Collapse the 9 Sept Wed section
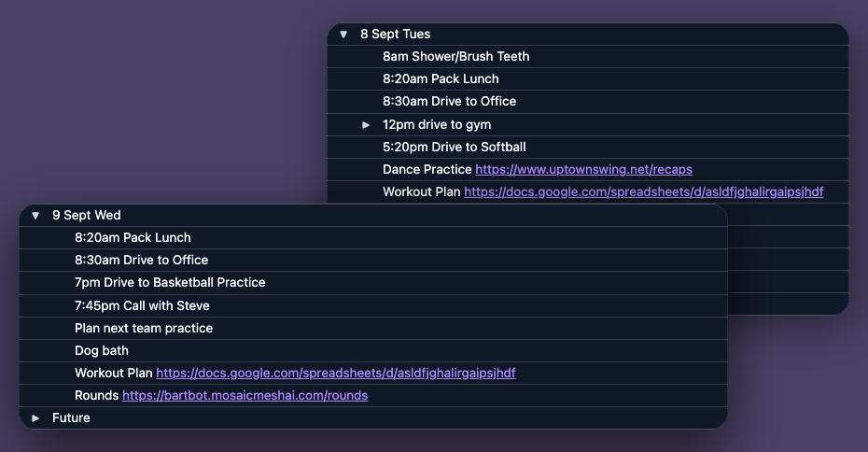Image resolution: width=868 pixels, height=452 pixels. [x=35, y=216]
